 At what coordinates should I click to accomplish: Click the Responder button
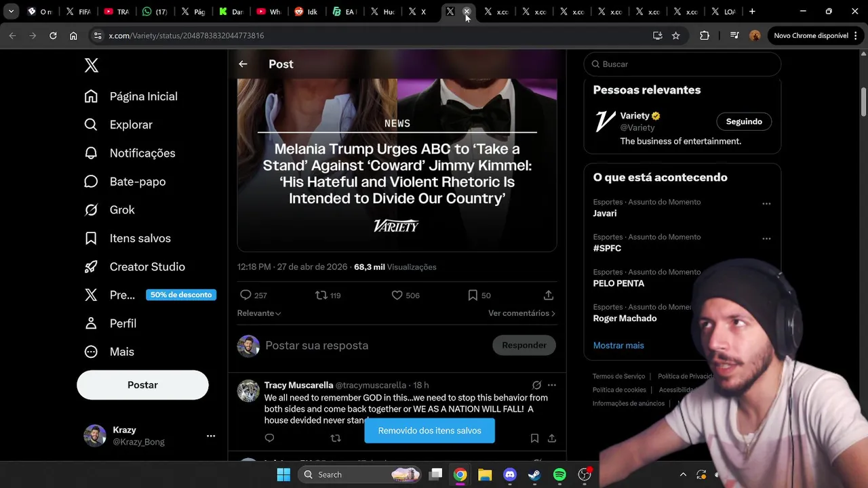[524, 345]
